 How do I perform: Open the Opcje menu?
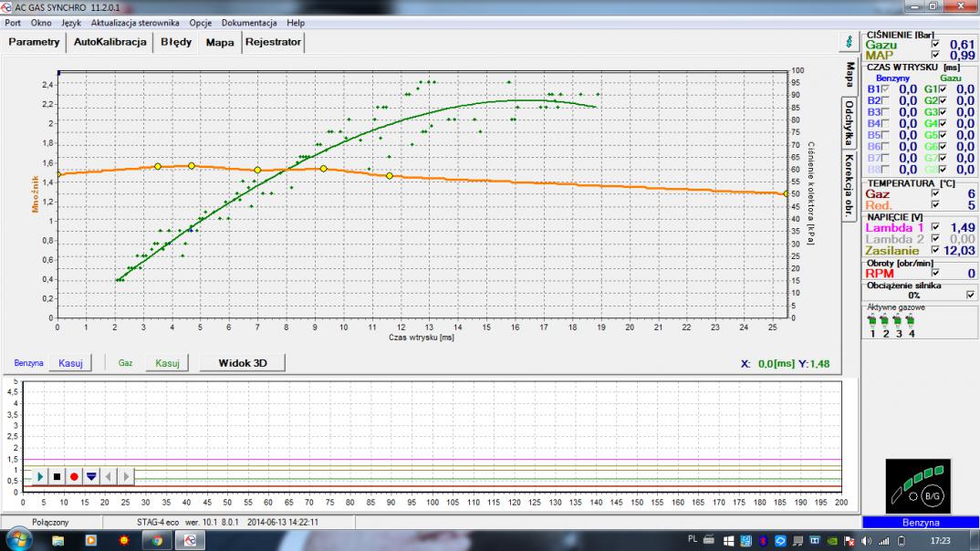(200, 22)
